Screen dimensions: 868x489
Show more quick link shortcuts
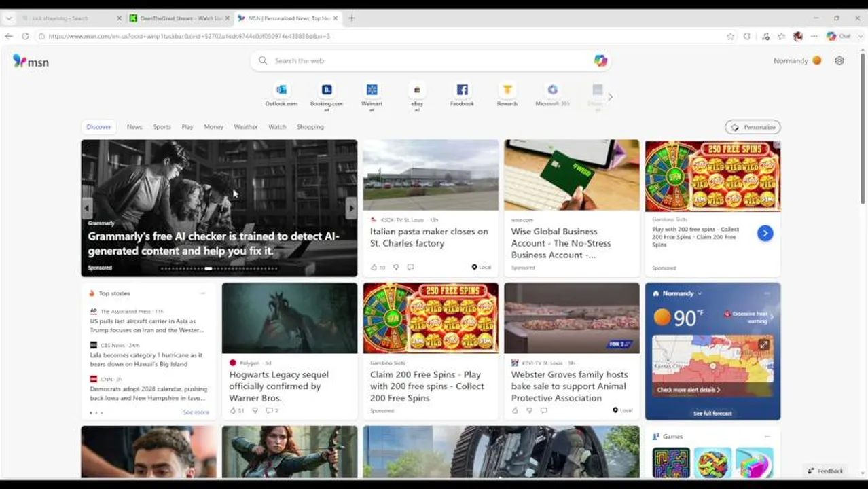tap(610, 97)
